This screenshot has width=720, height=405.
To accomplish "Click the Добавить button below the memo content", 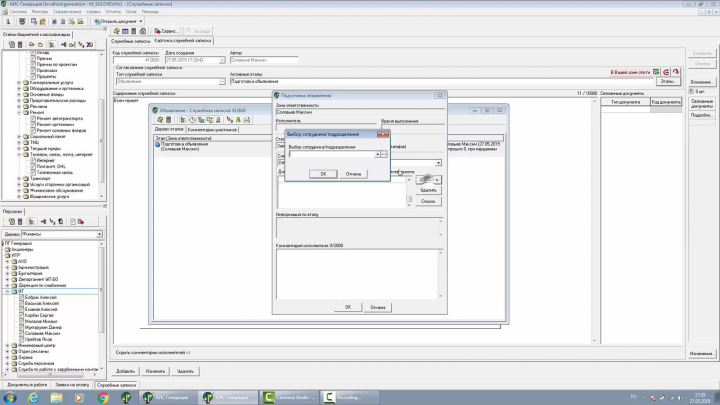I will tap(125, 371).
